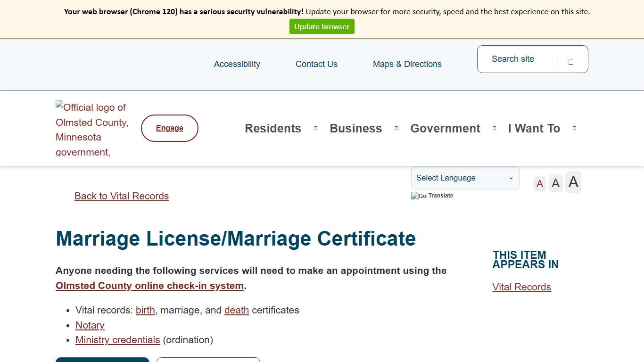Open Vital Records under This Item Appears In

click(x=521, y=287)
